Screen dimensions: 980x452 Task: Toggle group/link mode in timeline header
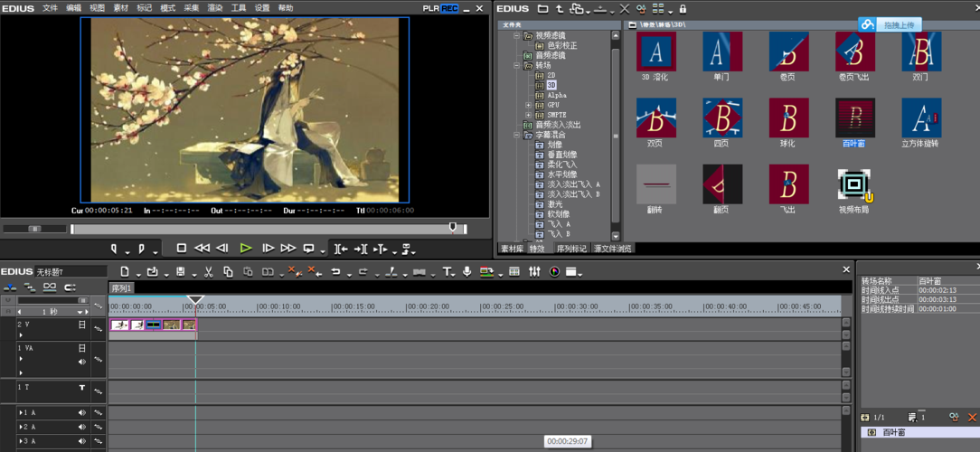pos(50,287)
